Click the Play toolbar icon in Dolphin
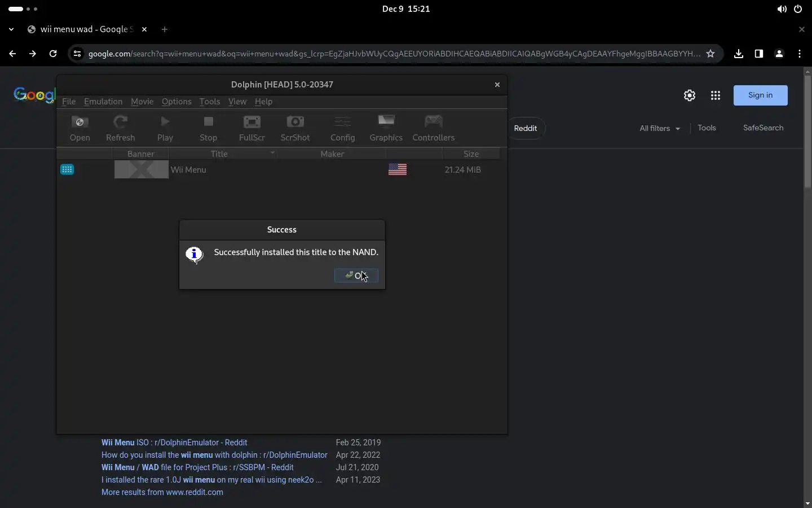This screenshot has height=508, width=812. 165,128
